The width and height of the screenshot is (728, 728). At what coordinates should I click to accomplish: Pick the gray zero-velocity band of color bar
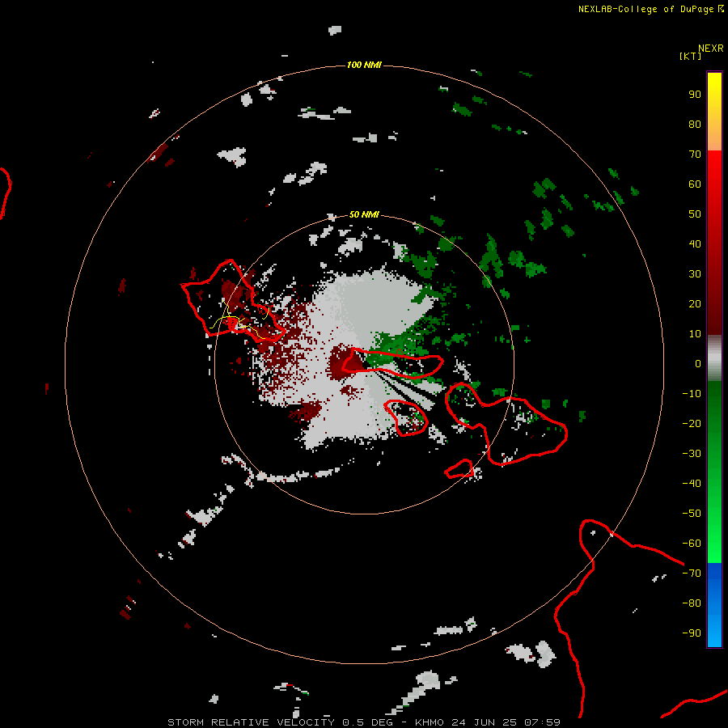click(714, 358)
